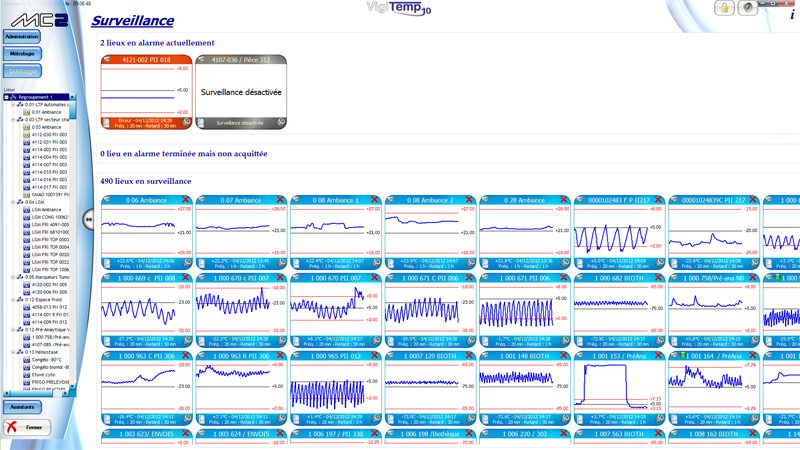Open the Métrologie menu button
Viewport: 800px width, 450px height.
click(x=22, y=54)
